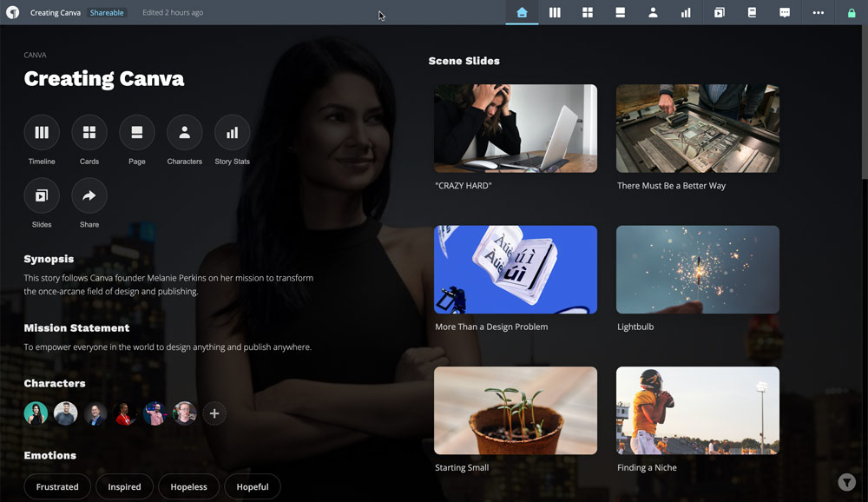Click the Mission Statement text
The image size is (868, 502).
[168, 347]
